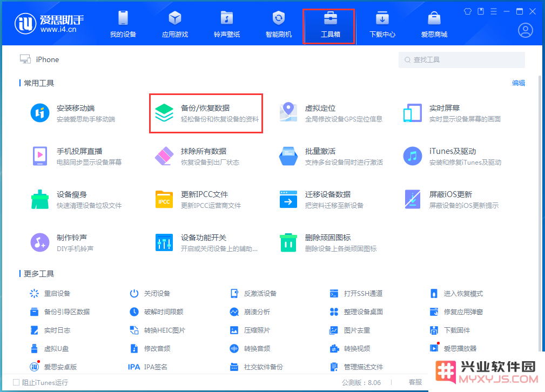This screenshot has width=545, height=392.
Task: Open 实时屏幕 tool
Action: pos(452,113)
